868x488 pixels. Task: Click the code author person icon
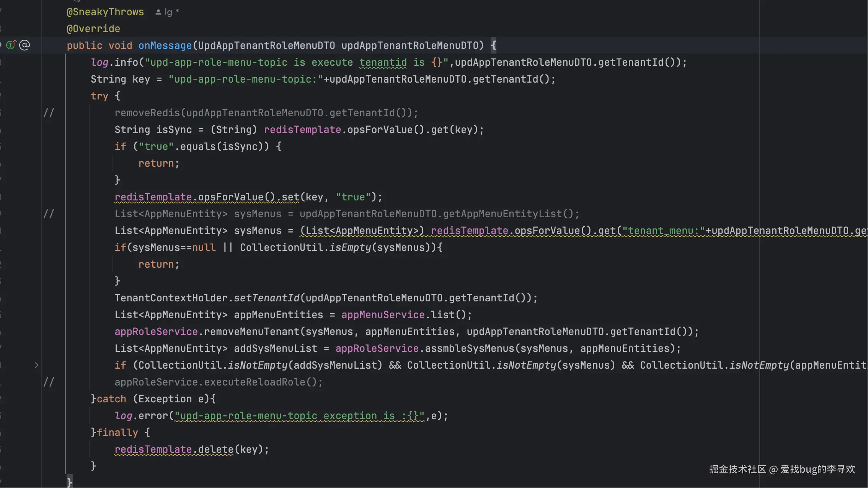pos(158,12)
